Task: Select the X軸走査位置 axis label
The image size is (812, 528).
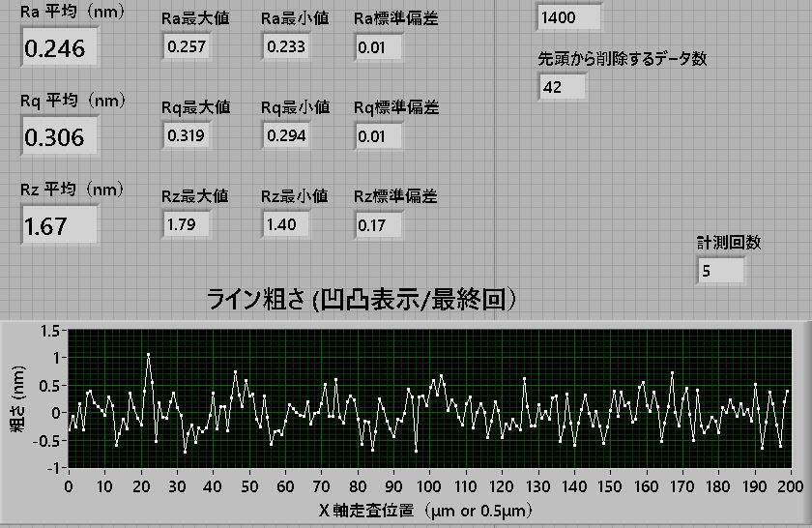Action: pyautogui.click(x=425, y=510)
